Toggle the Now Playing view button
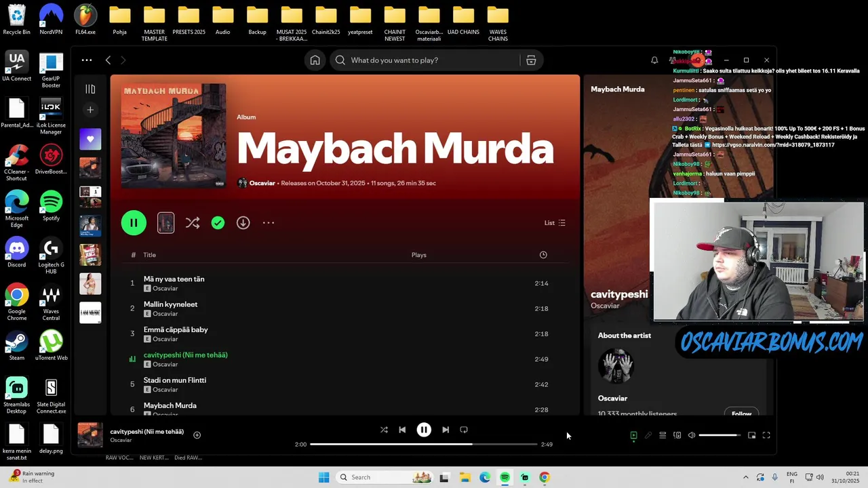868x488 pixels. pyautogui.click(x=633, y=435)
